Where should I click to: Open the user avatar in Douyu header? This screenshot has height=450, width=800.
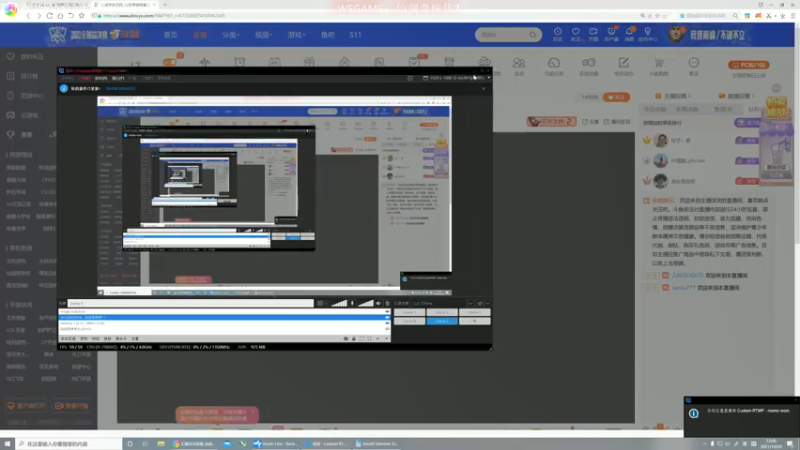(677, 35)
